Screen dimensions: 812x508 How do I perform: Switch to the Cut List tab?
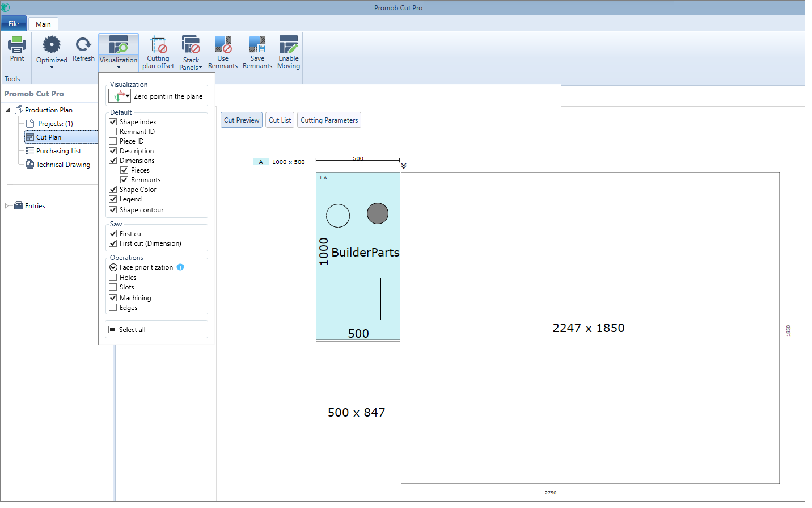(280, 120)
